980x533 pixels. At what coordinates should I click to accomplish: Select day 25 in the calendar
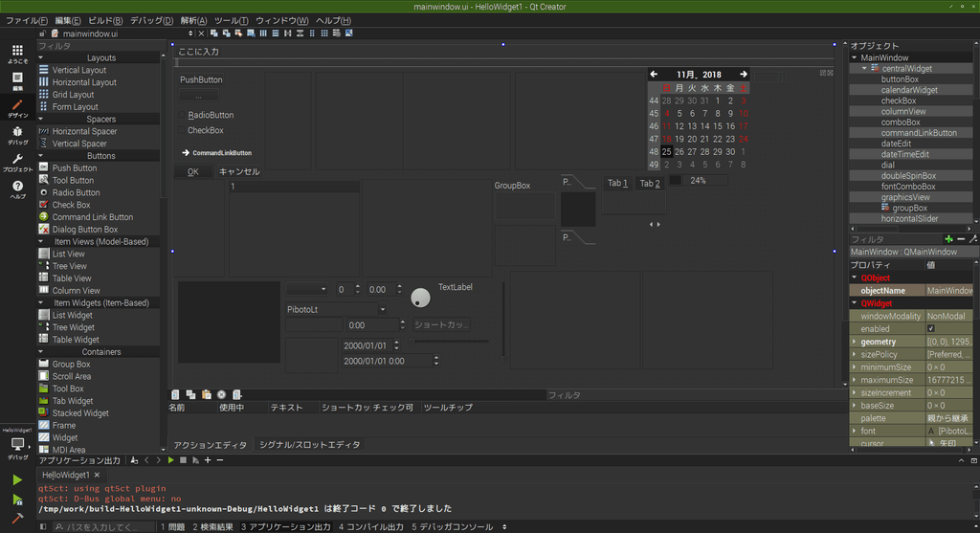[x=666, y=152]
